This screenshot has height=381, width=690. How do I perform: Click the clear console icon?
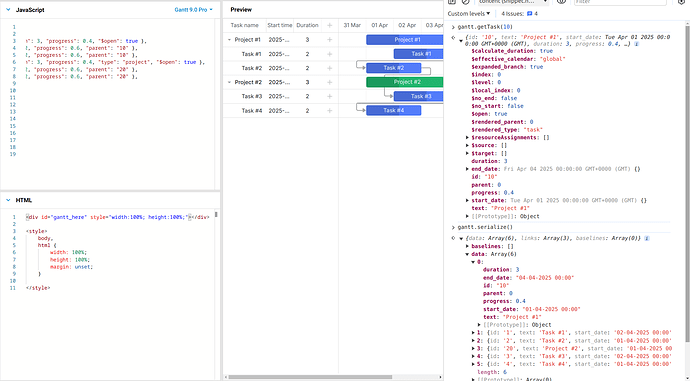point(466,2)
